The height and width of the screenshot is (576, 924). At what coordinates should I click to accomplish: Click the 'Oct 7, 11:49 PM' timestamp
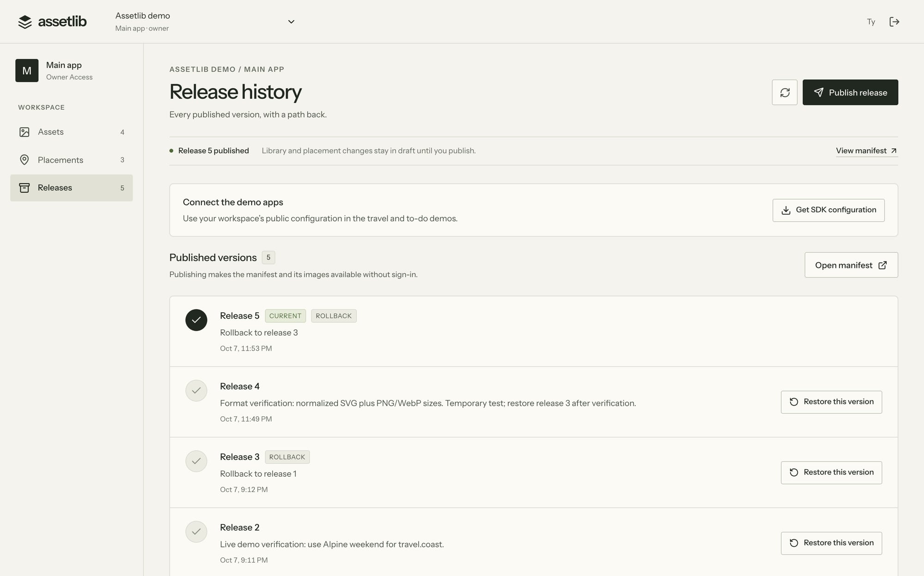click(x=246, y=419)
